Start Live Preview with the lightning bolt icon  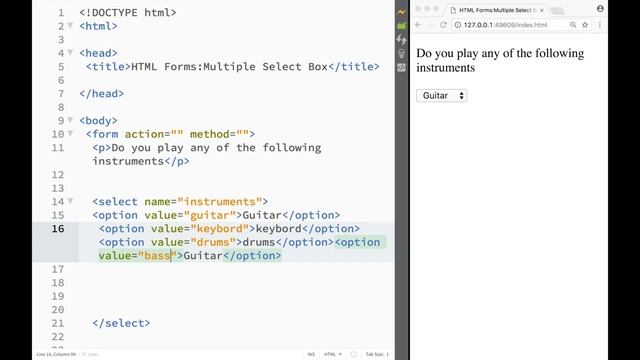coord(401,12)
